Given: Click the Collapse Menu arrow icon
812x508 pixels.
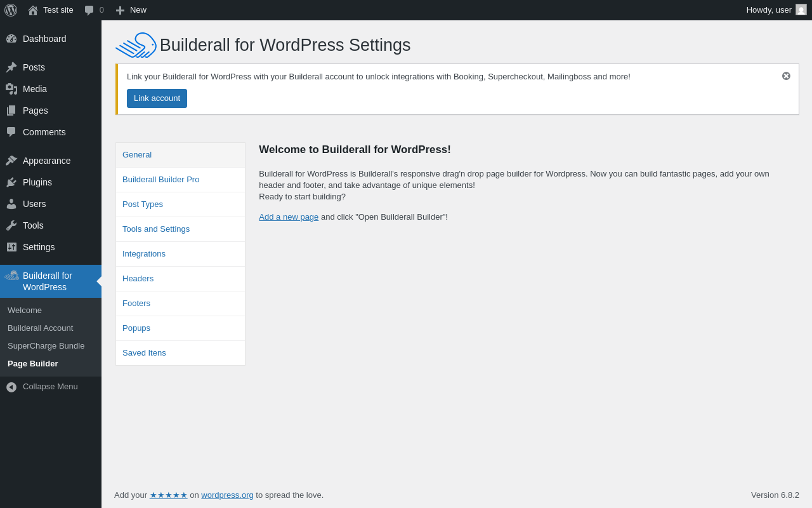Looking at the screenshot, I should [x=11, y=387].
